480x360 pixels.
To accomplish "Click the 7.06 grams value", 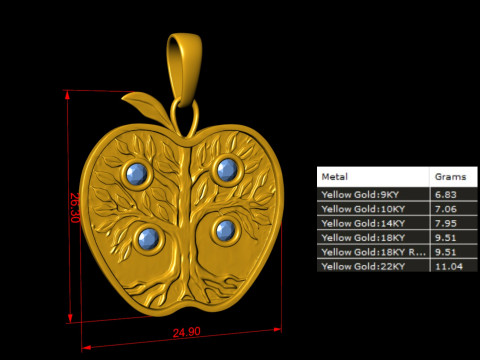I will 446,209.
